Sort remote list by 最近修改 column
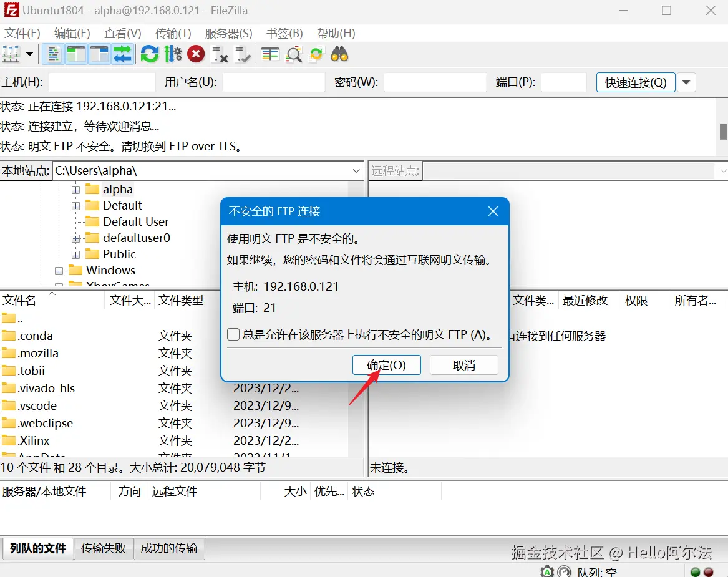The height and width of the screenshot is (577, 728). pyautogui.click(x=589, y=300)
